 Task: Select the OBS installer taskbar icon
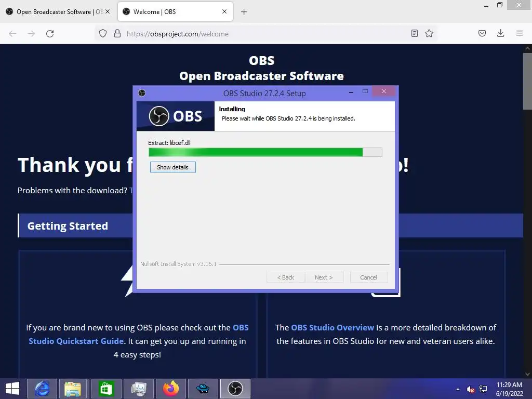tap(235, 389)
